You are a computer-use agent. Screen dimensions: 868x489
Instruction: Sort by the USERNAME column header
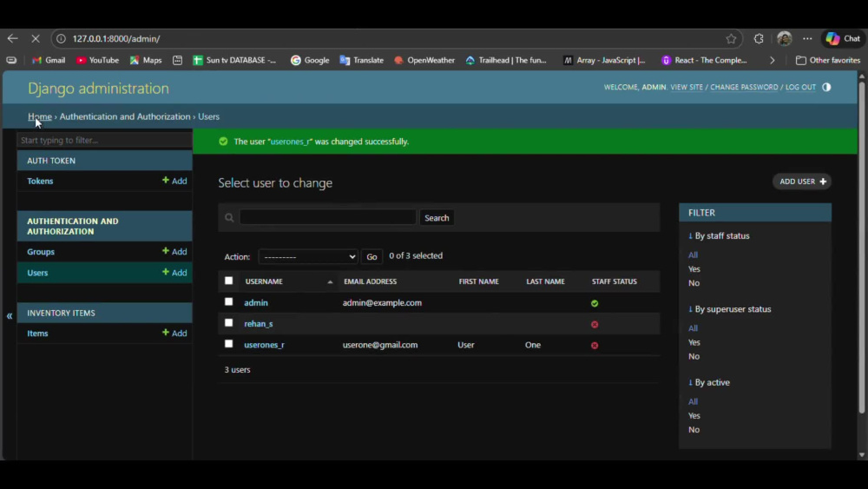click(x=264, y=281)
